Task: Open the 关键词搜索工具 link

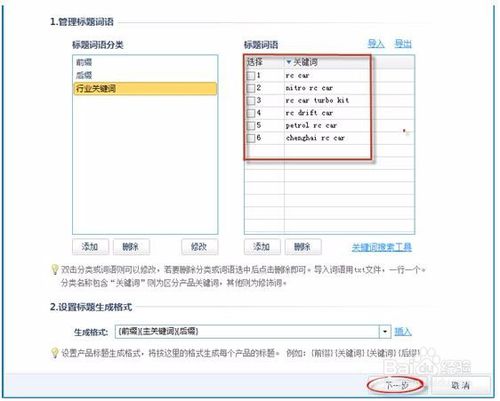Action: pos(382,247)
